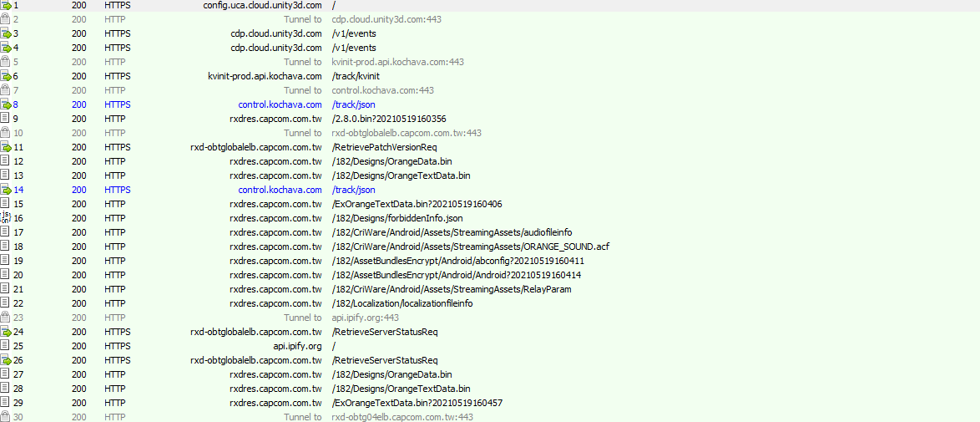Click the session icon for row 26
980x422 pixels.
(x=6, y=360)
